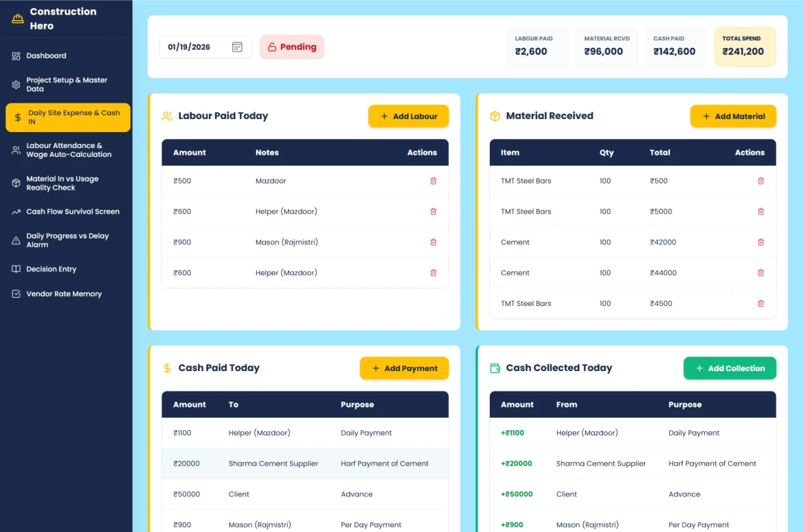
Task: Select the Total Spend summary card
Action: 745,47
